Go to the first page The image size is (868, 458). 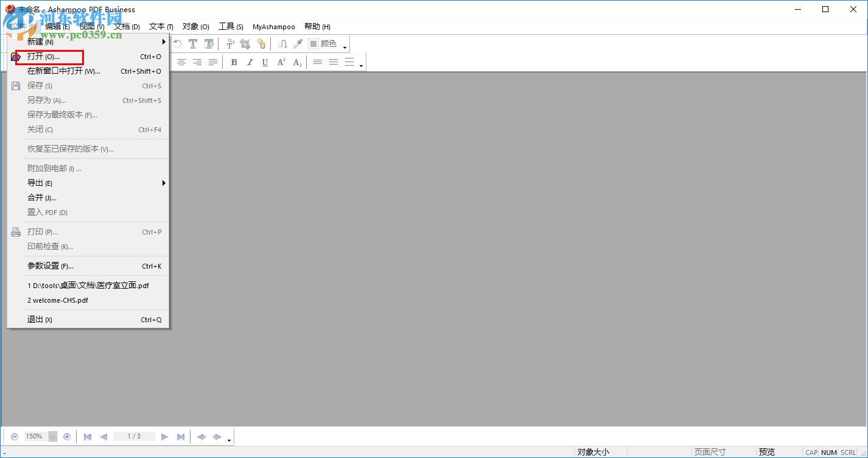click(88, 437)
